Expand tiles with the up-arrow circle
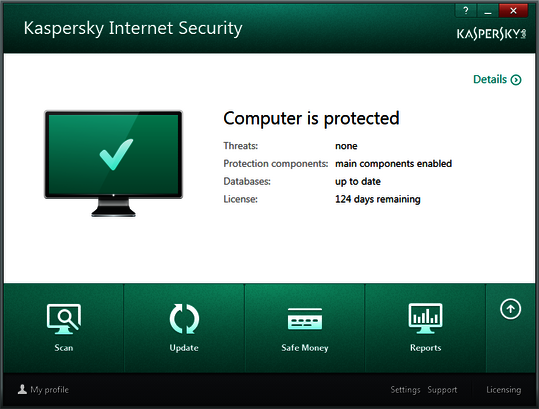This screenshot has width=539, height=409. (x=510, y=309)
